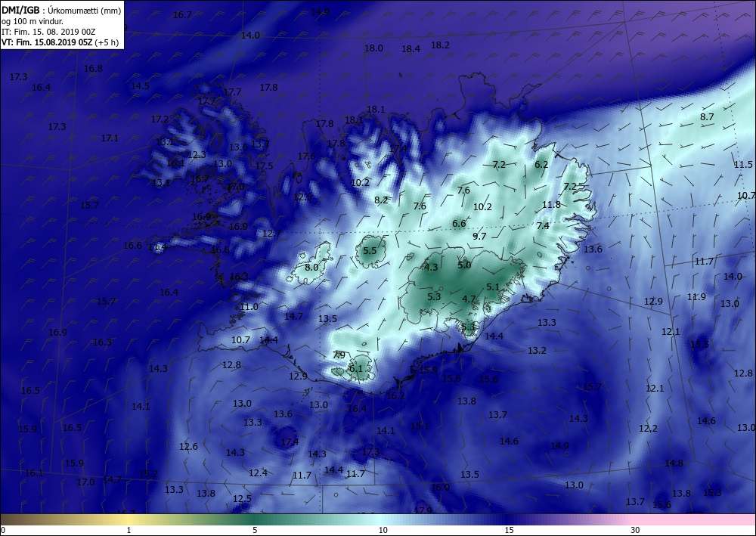Viewport: 756px width, 536px height.
Task: Click the "8.0" value on the Langjökull glacier
Action: point(311,267)
